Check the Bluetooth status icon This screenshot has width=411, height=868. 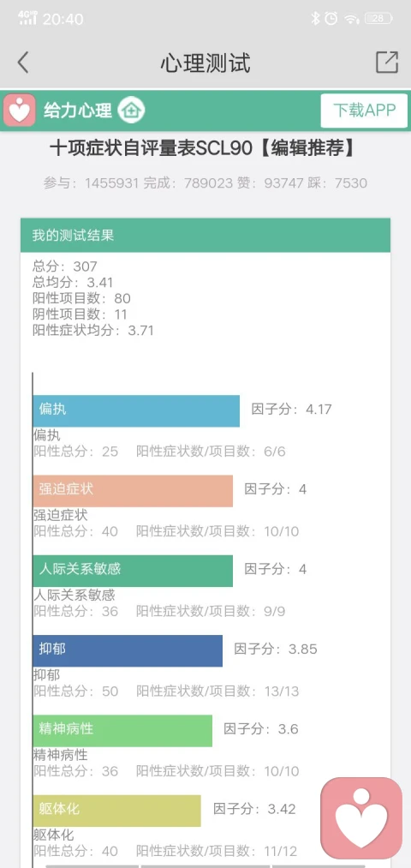315,19
